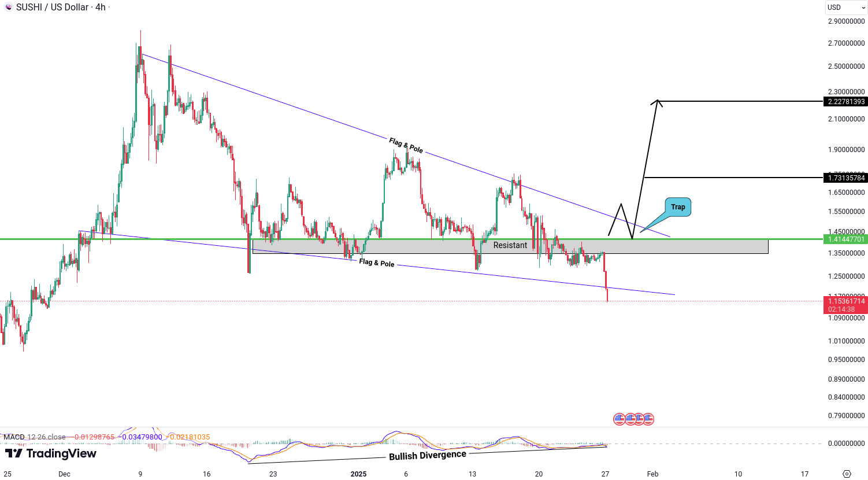
Task: Click the 1.01000000 price axis label
Action: point(846,341)
